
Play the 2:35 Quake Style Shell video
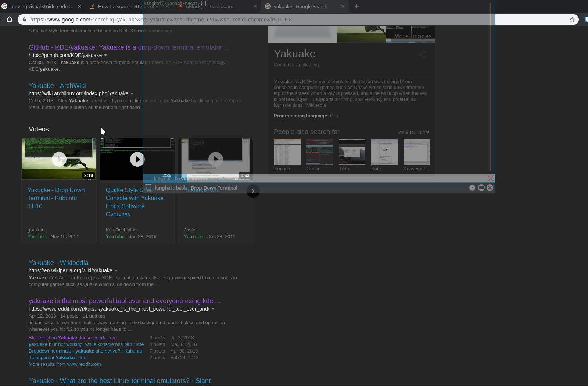[137, 159]
